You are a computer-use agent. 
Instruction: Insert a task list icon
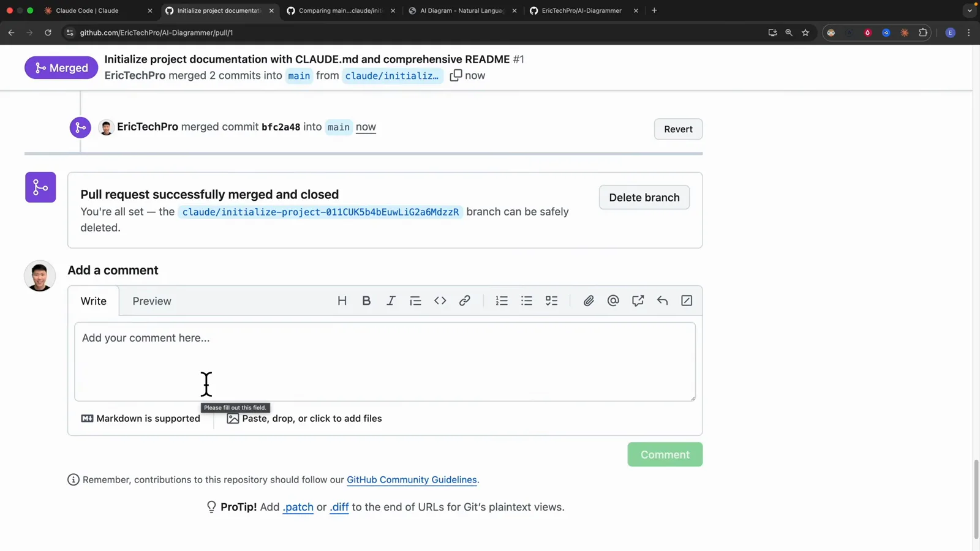[551, 301]
